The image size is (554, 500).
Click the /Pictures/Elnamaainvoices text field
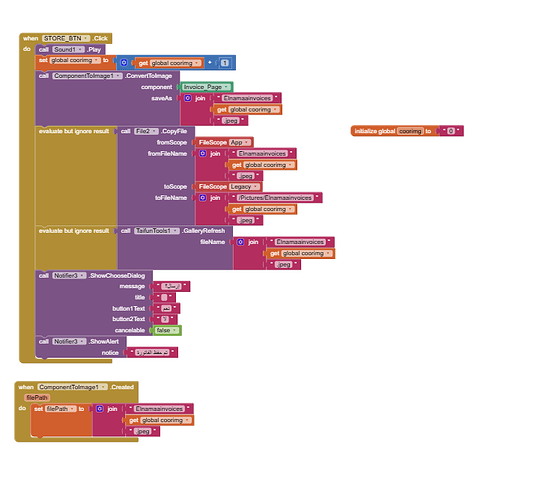point(275,198)
